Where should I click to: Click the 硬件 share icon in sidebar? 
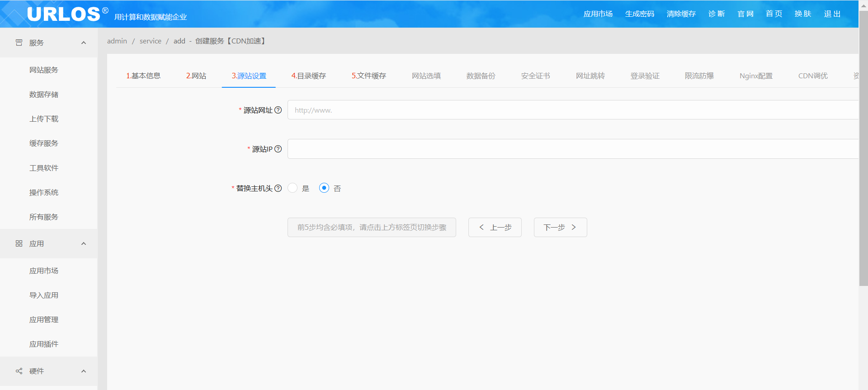19,371
